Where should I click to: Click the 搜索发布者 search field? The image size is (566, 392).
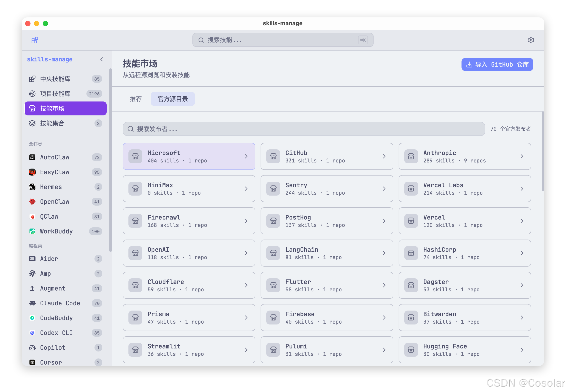304,129
